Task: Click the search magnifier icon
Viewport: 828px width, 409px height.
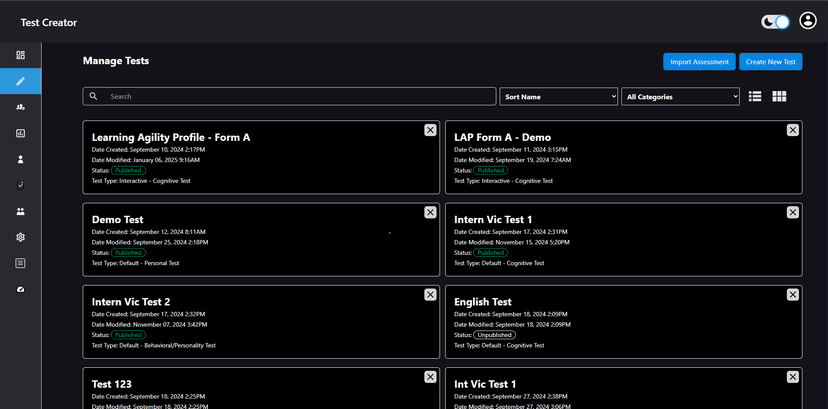Action: click(93, 96)
